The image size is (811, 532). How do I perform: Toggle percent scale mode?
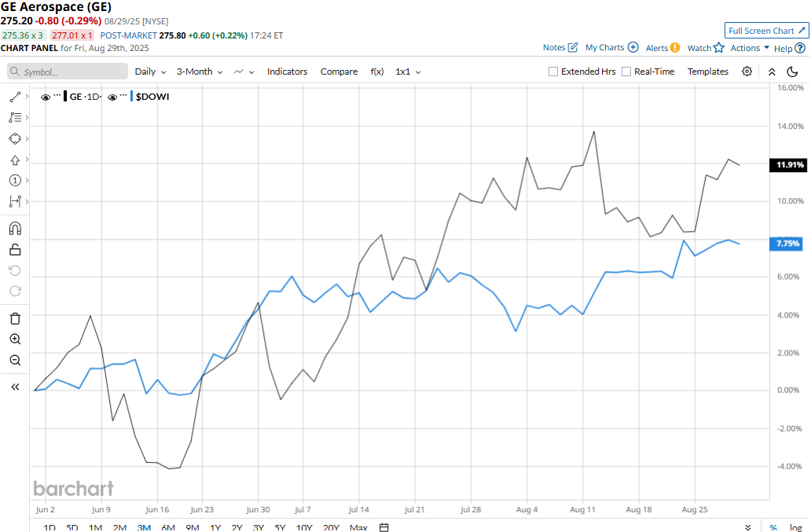pyautogui.click(x=773, y=527)
